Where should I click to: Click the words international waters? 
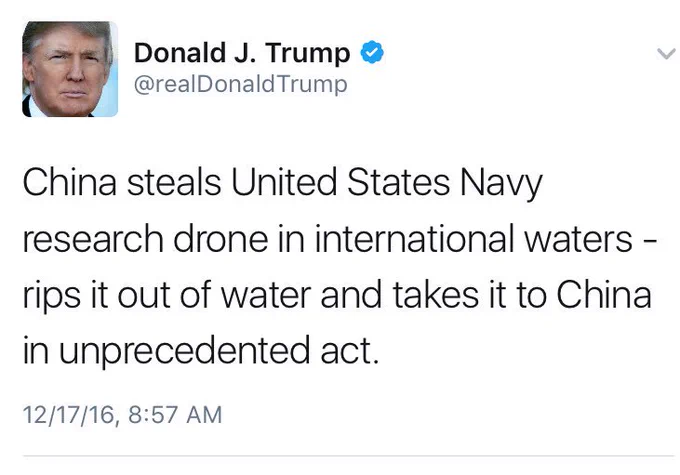pyautogui.click(x=474, y=239)
